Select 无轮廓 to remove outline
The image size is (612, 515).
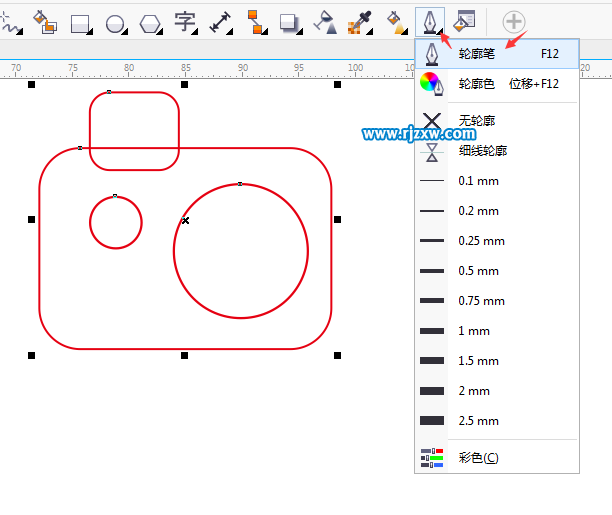click(x=476, y=121)
